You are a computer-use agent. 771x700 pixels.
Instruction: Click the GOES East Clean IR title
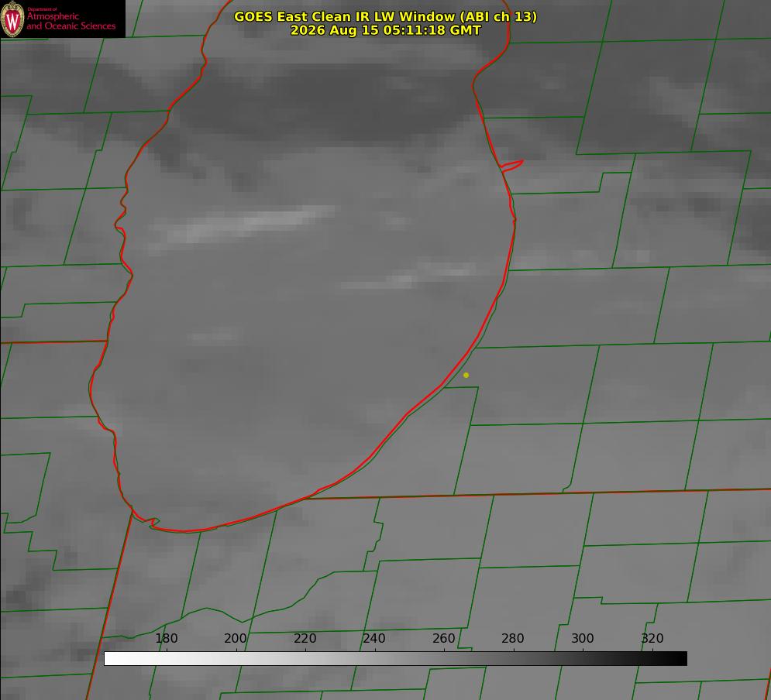[385, 16]
